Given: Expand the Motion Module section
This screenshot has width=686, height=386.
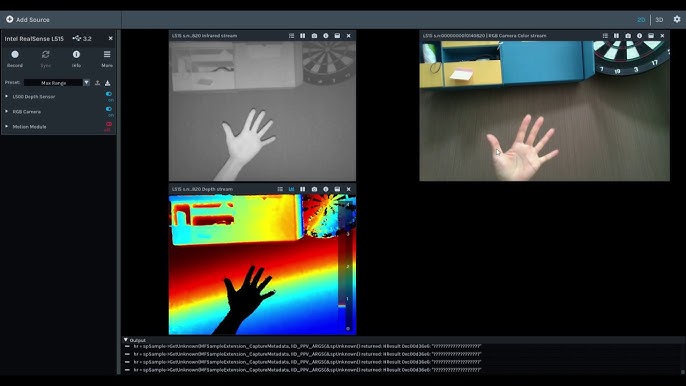Looking at the screenshot, I should coord(7,126).
